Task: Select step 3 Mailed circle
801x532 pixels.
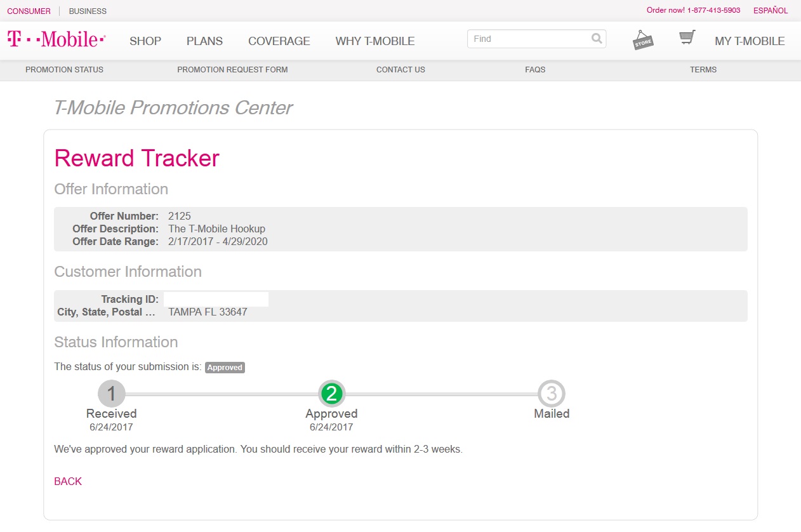Action: pos(552,394)
